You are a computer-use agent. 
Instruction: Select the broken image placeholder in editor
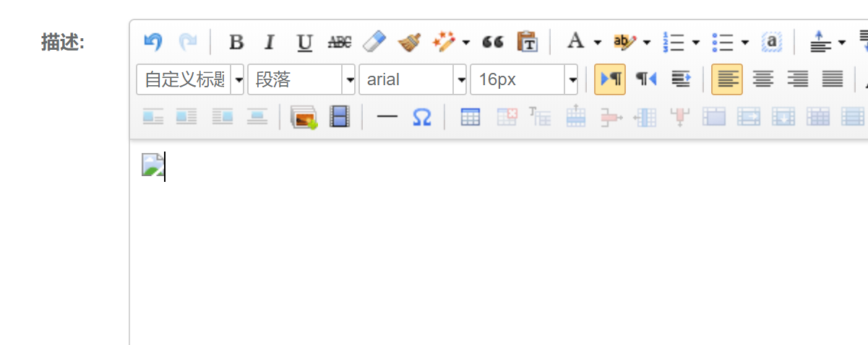click(152, 165)
